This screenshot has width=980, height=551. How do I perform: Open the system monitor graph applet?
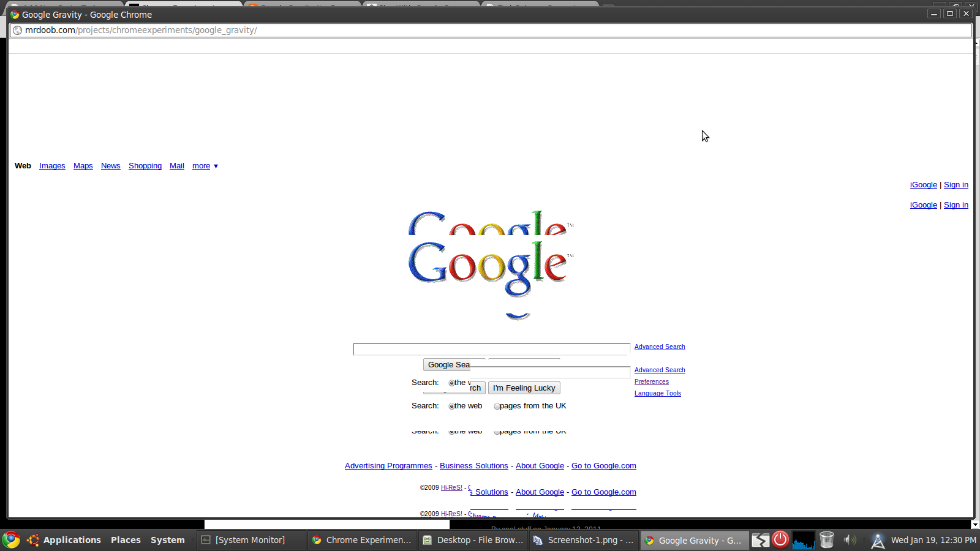[803, 540]
